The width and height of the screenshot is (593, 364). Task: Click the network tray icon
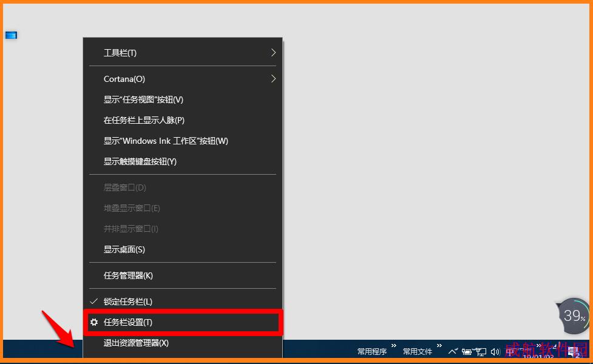(481, 351)
